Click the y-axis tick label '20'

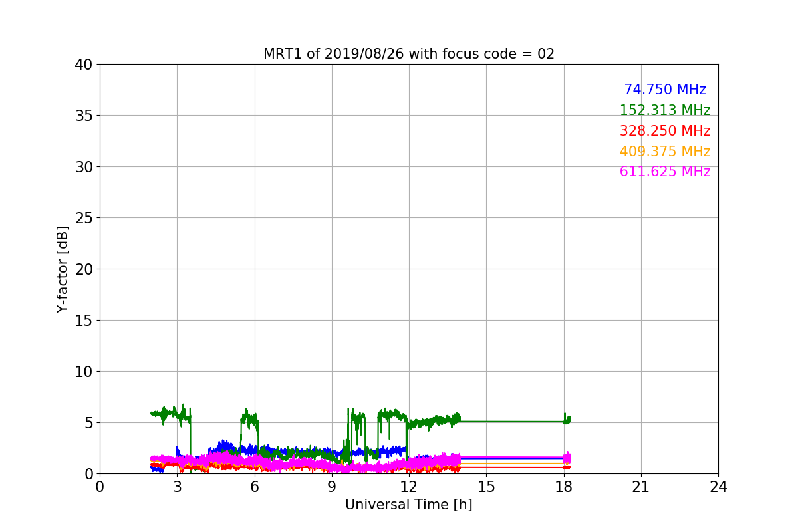(84, 269)
